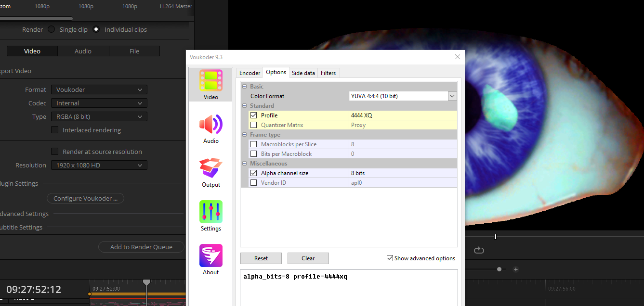The width and height of the screenshot is (644, 306).
Task: Enable the Quantizer Matrix checkbox
Action: (254, 125)
